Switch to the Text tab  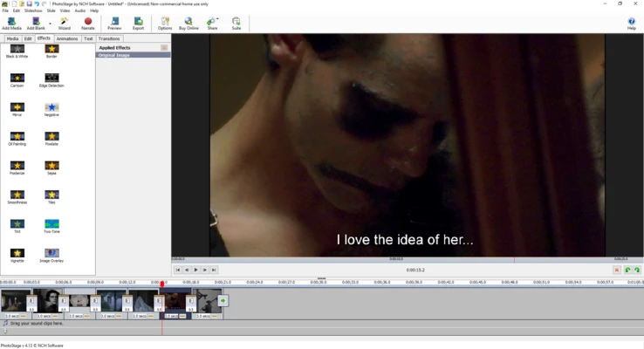[88, 38]
